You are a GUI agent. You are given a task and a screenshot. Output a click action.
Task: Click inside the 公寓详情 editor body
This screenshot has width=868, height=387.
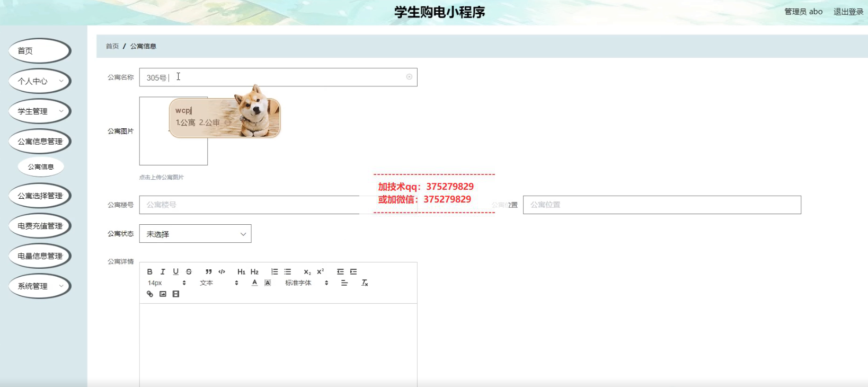pos(278,345)
